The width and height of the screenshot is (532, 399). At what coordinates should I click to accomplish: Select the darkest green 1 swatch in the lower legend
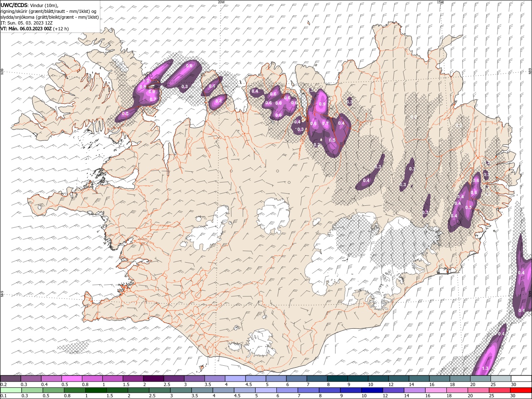point(96,390)
